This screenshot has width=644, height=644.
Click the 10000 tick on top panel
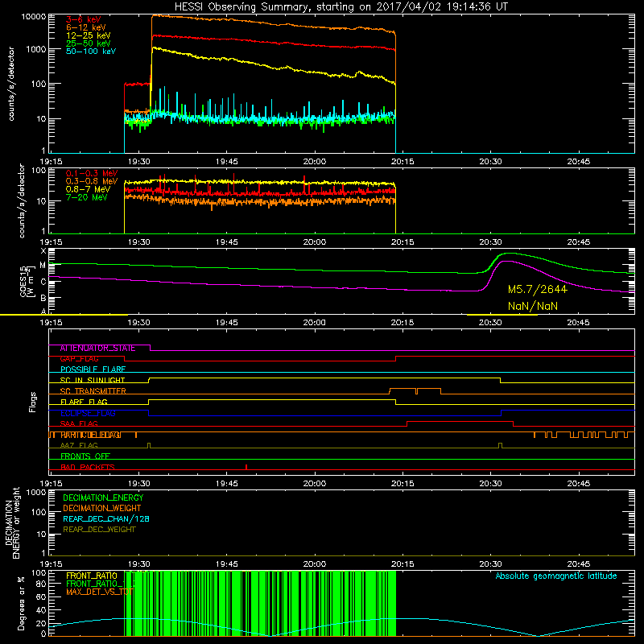click(34, 17)
